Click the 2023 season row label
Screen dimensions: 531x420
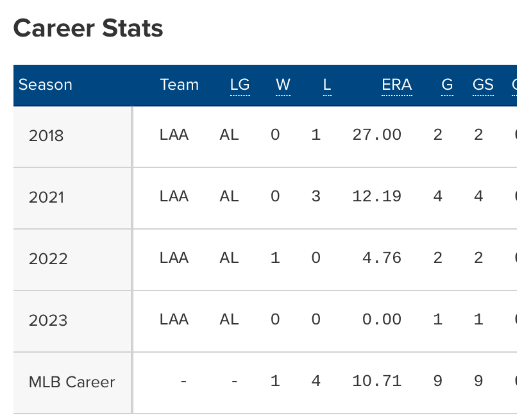47,321
